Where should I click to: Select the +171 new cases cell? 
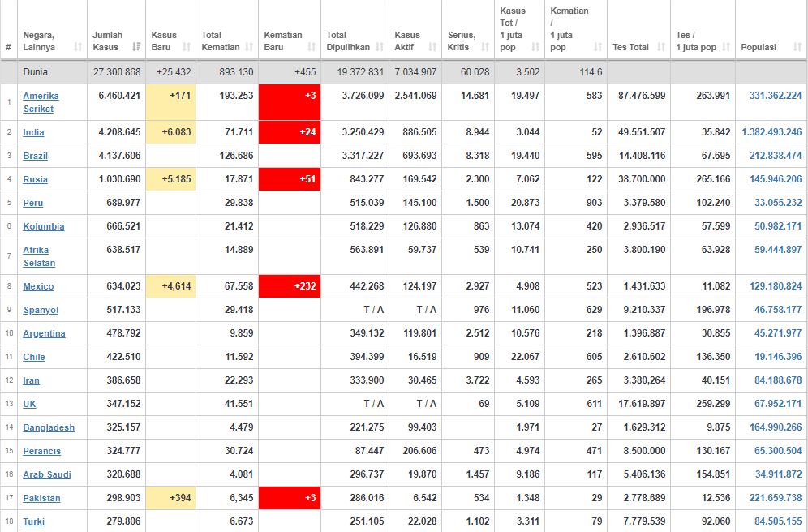170,102
